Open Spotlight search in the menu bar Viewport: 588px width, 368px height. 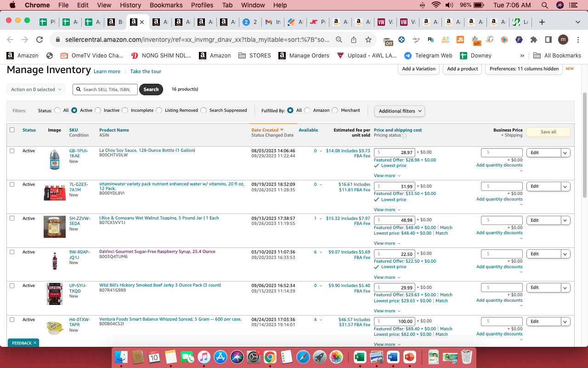[x=545, y=5]
